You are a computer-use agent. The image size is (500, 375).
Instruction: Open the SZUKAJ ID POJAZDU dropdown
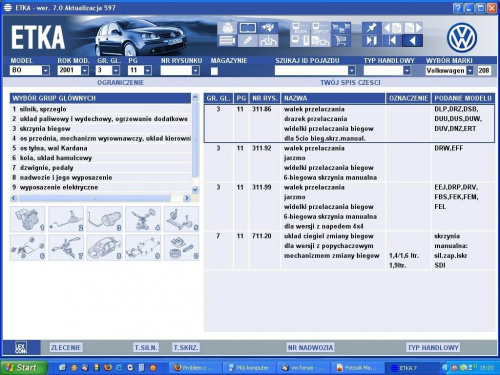[x=352, y=70]
